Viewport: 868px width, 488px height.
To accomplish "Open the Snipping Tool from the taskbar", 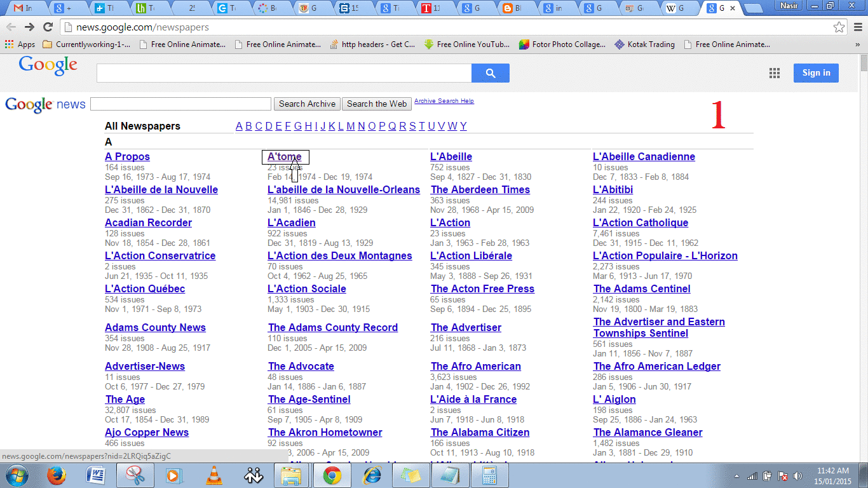I will (135, 475).
